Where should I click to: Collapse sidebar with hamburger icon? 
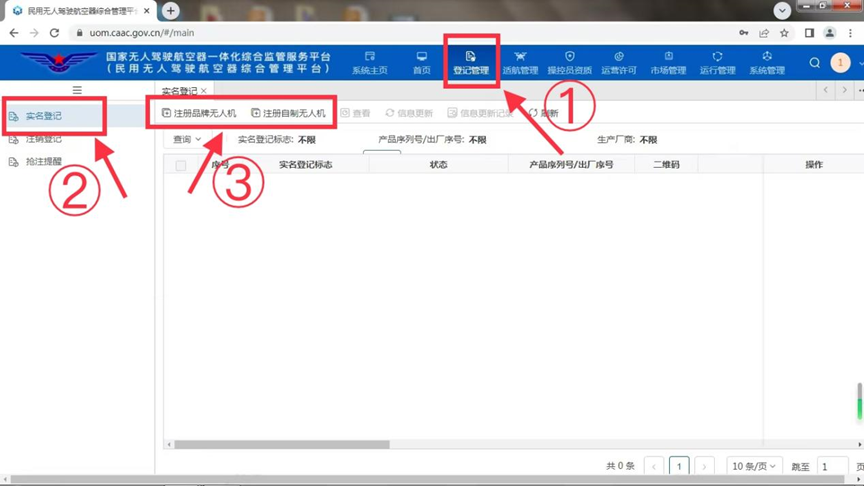tap(77, 90)
